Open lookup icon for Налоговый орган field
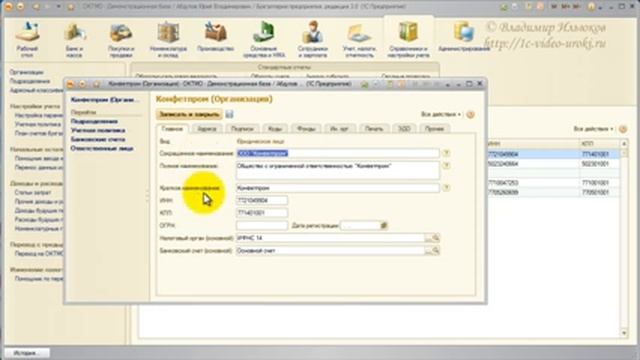 coord(436,238)
